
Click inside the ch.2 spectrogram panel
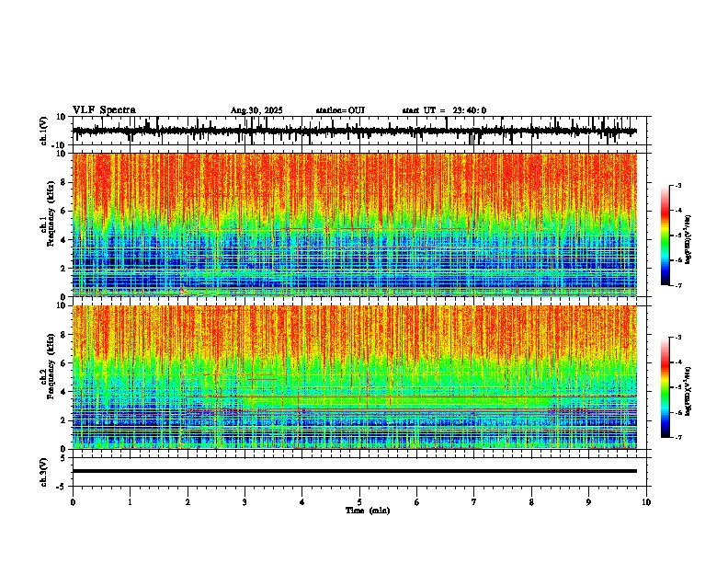(x=354, y=377)
